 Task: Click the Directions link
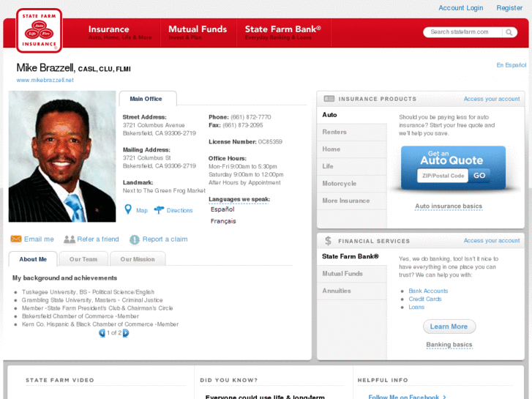click(x=179, y=211)
